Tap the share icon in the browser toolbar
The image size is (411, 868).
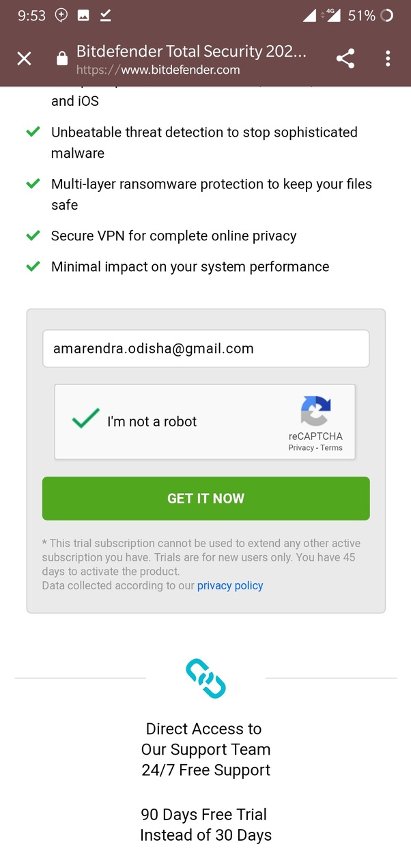click(x=345, y=59)
